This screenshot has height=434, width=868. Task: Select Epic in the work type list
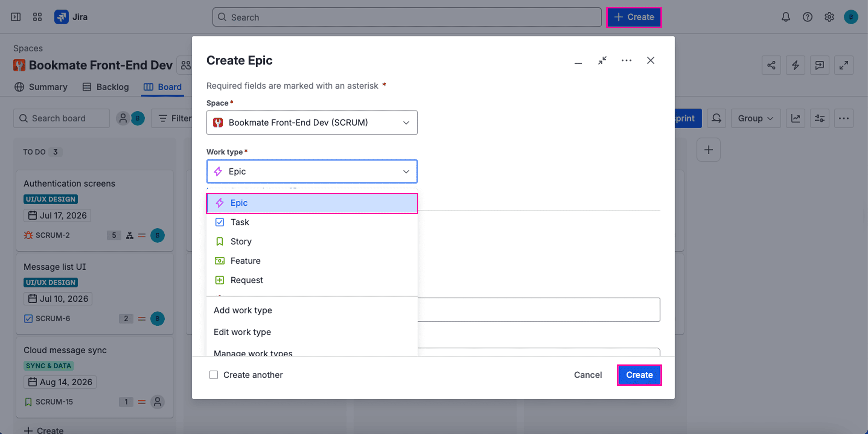[x=312, y=203]
